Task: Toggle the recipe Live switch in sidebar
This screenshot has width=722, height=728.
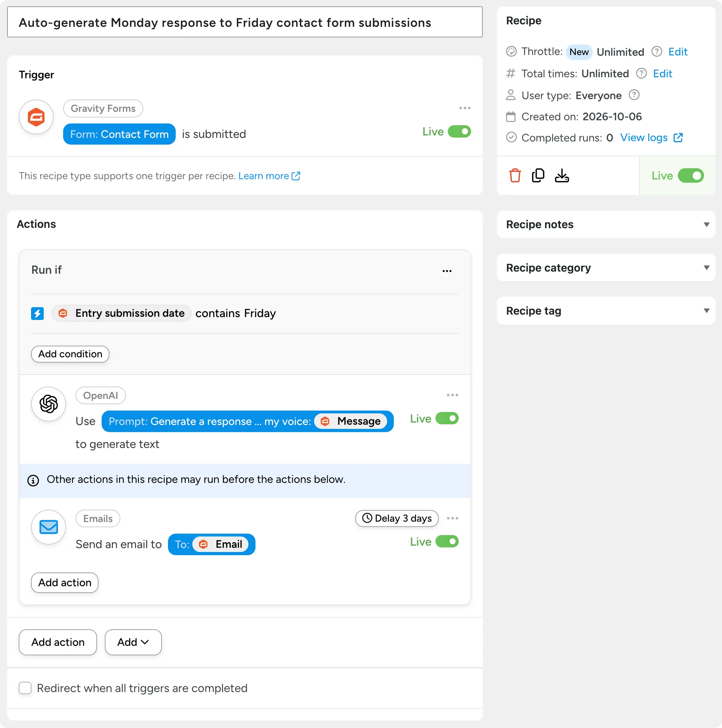Action: pos(690,176)
